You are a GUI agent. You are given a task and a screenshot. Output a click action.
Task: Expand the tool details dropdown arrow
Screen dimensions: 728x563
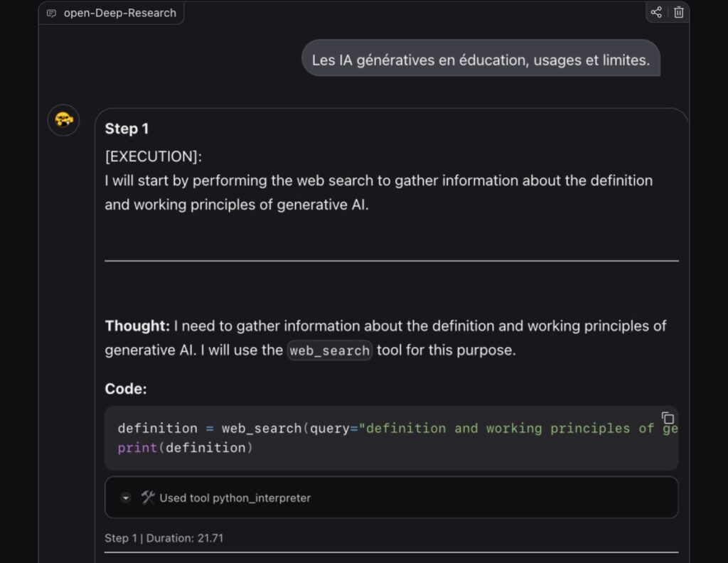[x=126, y=498]
